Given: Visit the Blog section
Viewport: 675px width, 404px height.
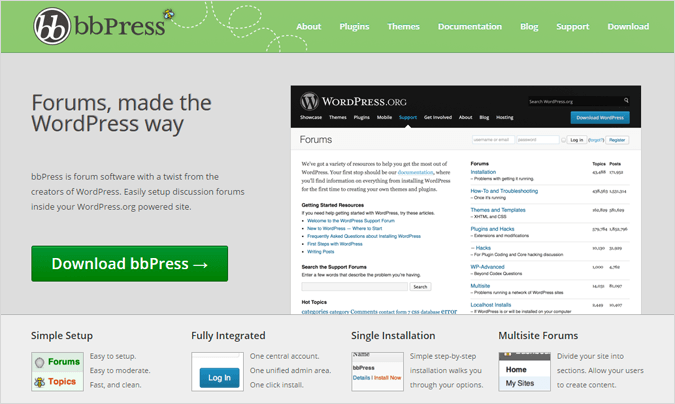Looking at the screenshot, I should (529, 27).
